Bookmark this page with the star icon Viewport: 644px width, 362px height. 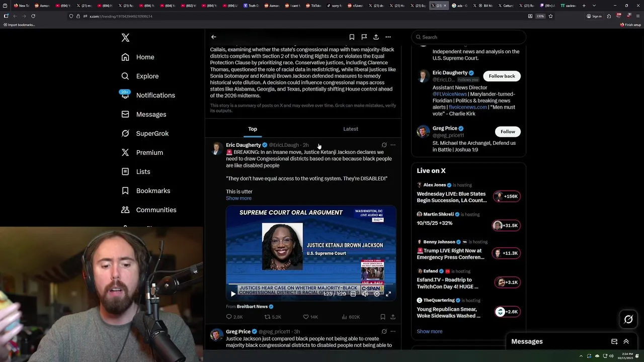pos(550,16)
